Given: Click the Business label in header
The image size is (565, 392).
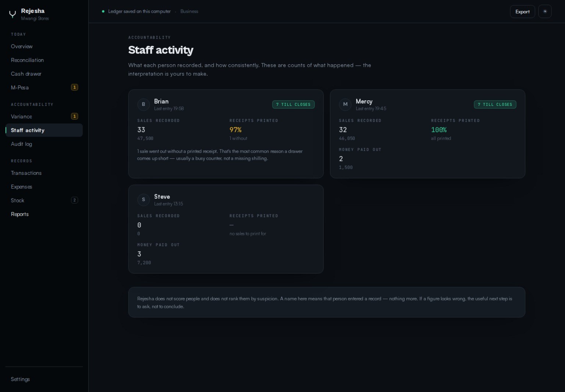Looking at the screenshot, I should pos(189,11).
